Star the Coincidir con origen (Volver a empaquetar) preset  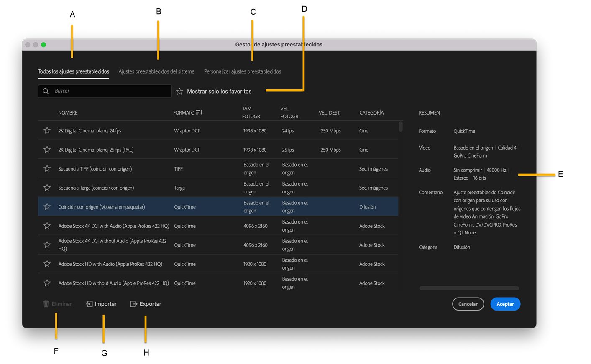click(x=47, y=207)
